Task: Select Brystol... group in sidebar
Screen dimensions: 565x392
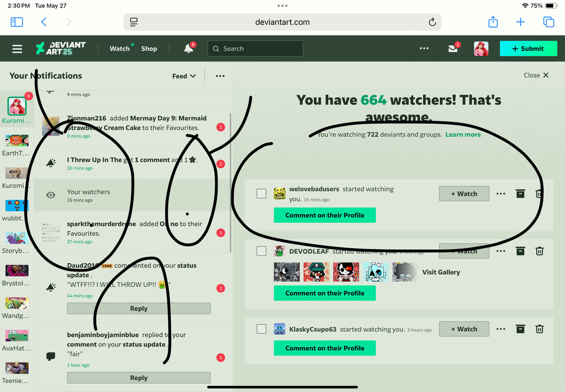Action: coord(17,276)
